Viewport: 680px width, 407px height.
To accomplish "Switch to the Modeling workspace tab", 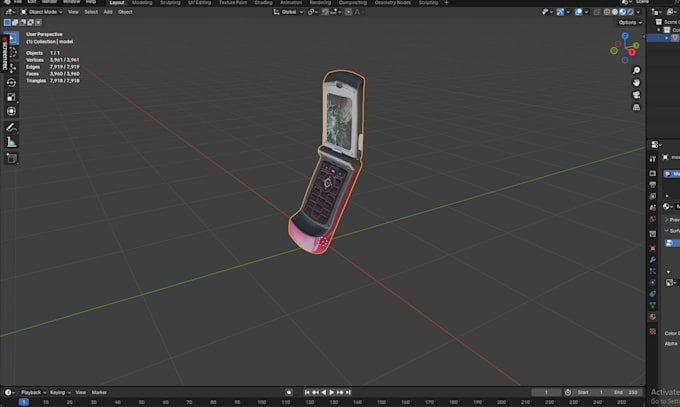I will click(x=142, y=3).
